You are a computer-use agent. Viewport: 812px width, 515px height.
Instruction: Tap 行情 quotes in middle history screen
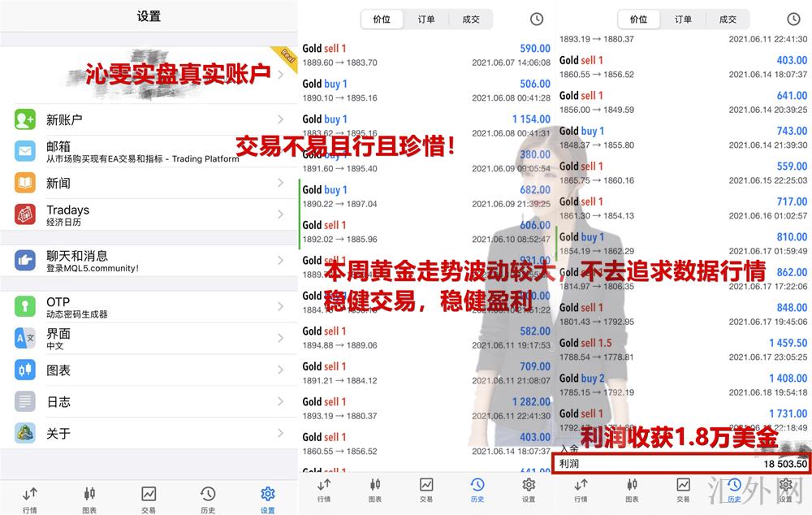pos(324,490)
